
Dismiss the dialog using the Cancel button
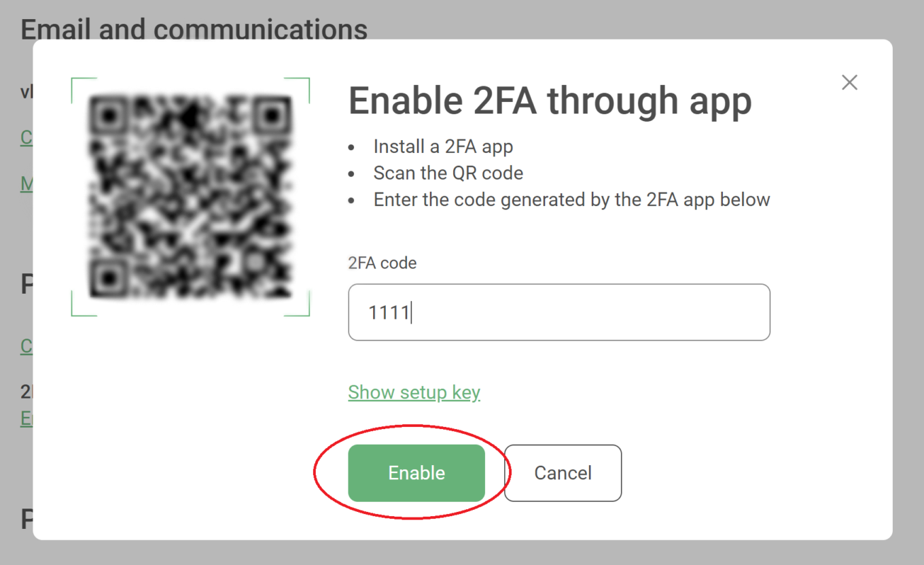563,473
